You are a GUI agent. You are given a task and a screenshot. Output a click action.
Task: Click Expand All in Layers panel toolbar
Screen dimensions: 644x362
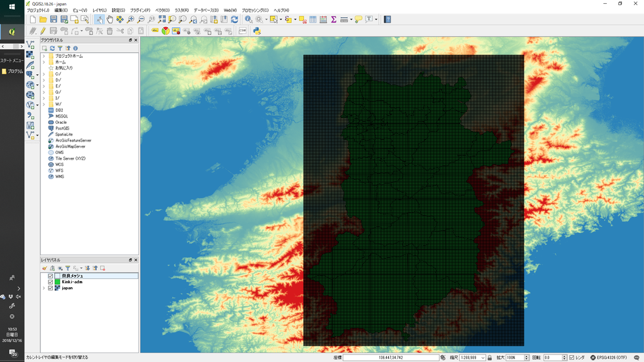click(87, 268)
